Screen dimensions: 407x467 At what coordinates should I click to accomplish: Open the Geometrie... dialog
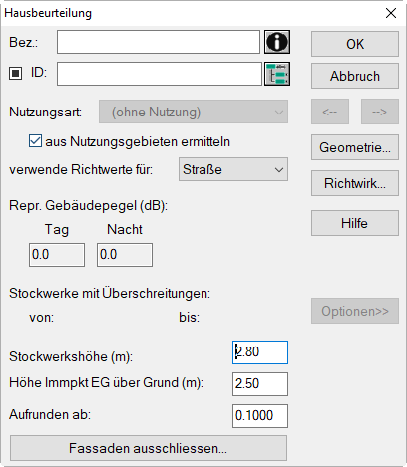coord(355,147)
